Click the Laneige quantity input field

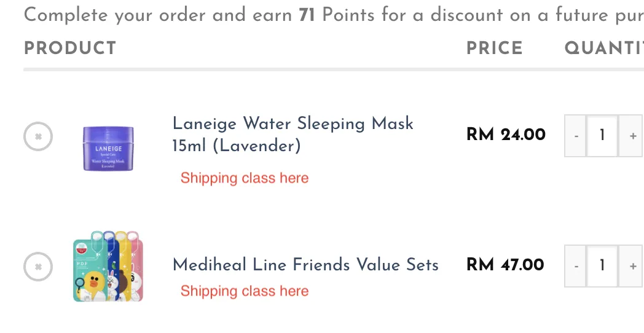point(602,135)
